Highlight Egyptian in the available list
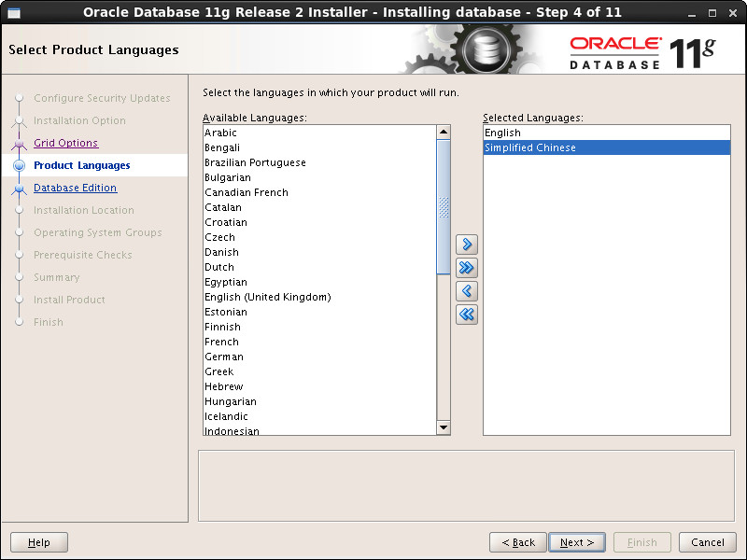747x560 pixels. click(319, 282)
